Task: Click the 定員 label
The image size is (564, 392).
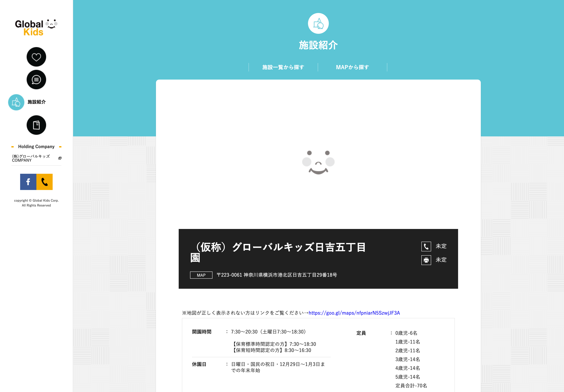Action: [x=361, y=333]
